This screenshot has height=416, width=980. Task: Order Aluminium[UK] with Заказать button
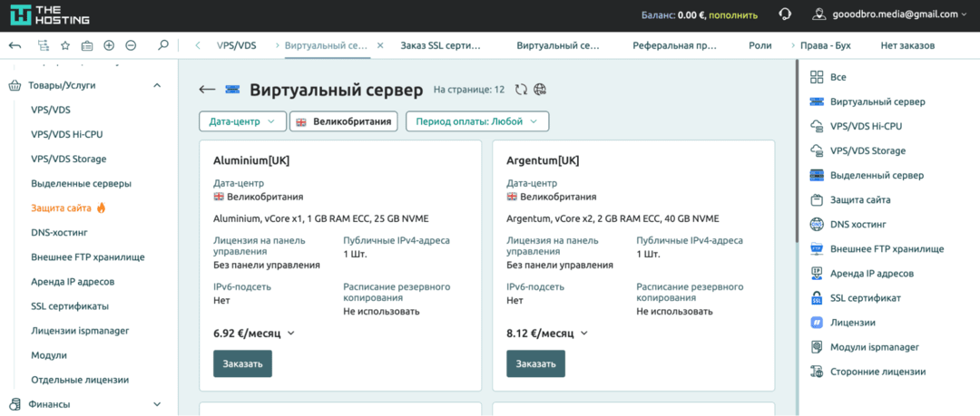242,363
